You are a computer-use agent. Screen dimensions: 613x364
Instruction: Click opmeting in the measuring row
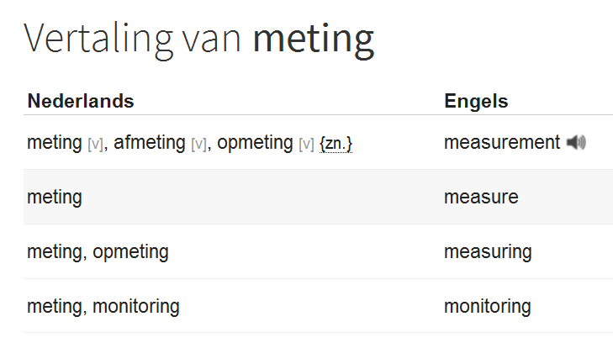click(130, 251)
